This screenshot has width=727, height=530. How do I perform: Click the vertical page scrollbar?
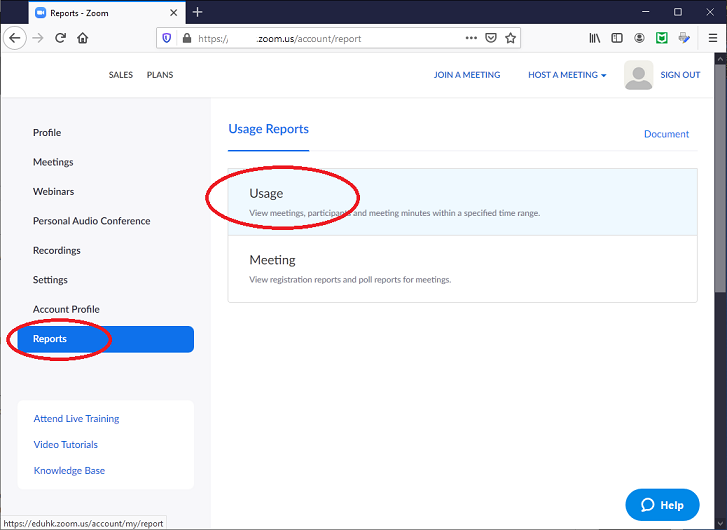pyautogui.click(x=720, y=179)
